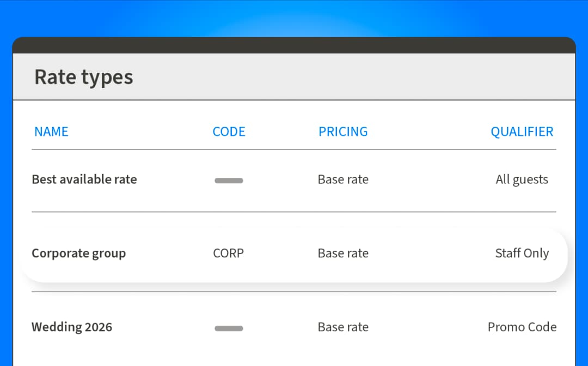
Task: Click the All guests qualifier
Action: pos(522,179)
